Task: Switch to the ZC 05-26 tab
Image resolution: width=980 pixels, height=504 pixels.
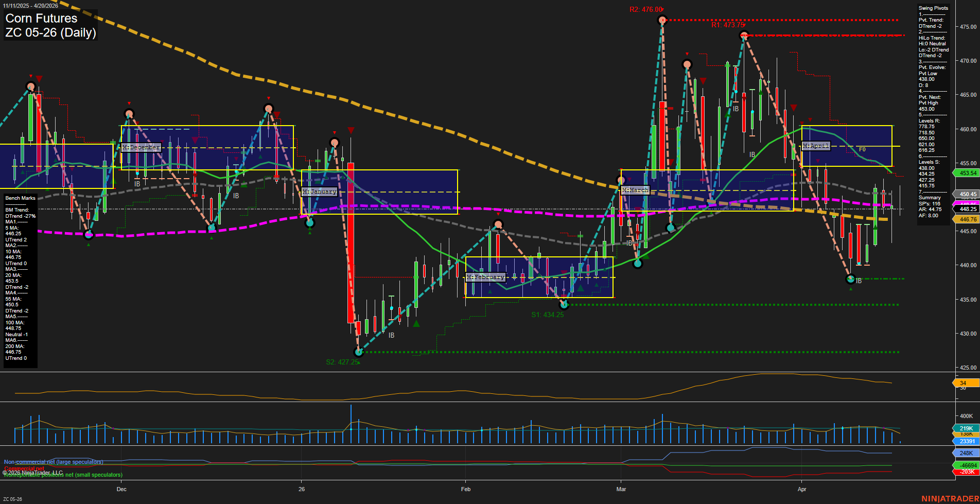Action: coord(12,498)
